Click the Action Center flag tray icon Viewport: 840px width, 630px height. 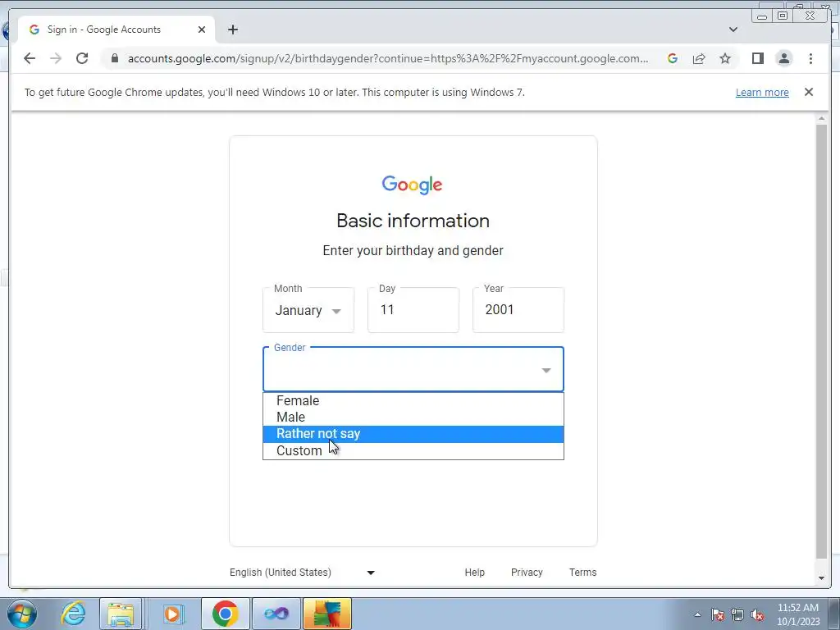(x=718, y=614)
